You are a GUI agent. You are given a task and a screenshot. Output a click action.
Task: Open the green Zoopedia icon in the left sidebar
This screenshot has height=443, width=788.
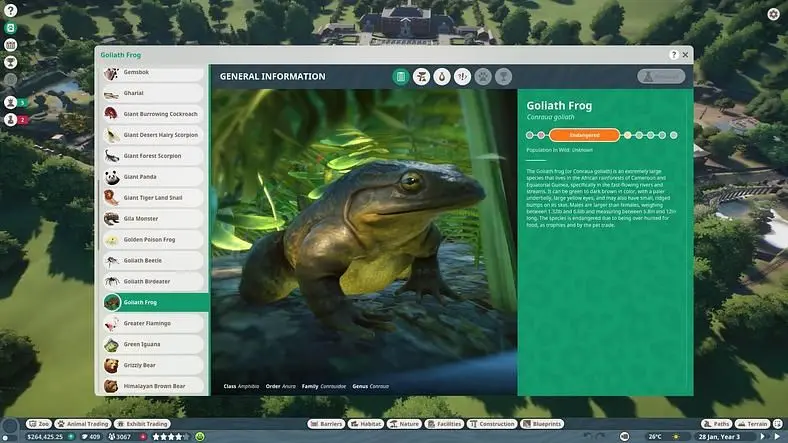(11, 28)
